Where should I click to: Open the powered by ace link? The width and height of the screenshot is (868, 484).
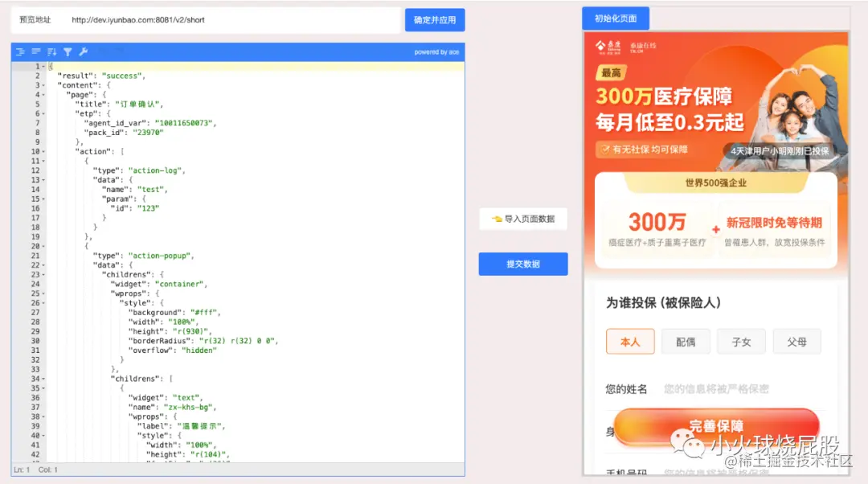[x=438, y=51]
